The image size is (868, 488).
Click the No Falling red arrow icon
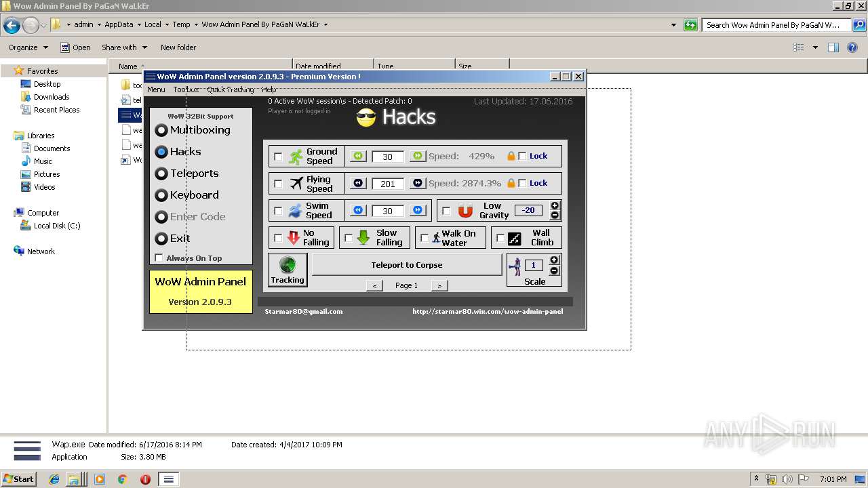tap(294, 238)
